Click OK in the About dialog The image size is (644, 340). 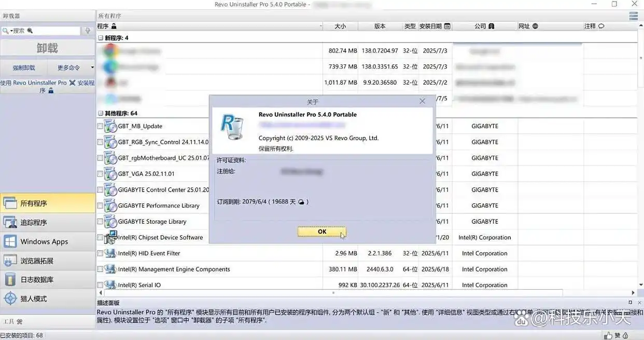(322, 232)
